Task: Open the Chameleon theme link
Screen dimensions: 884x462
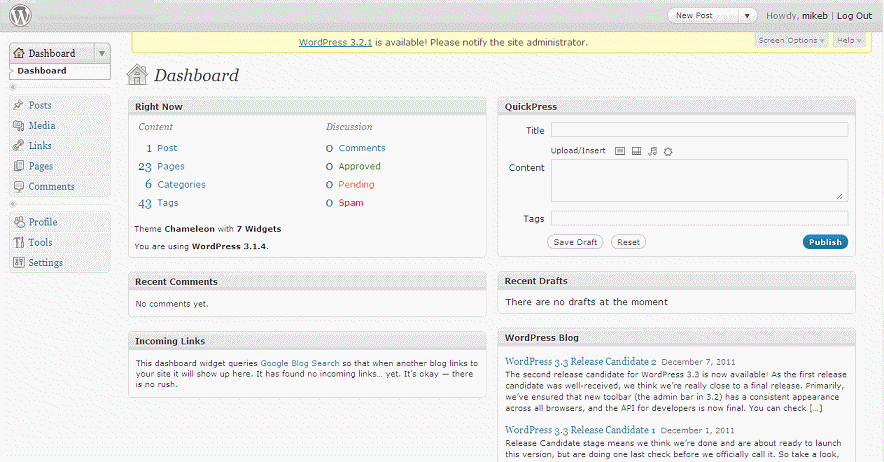Action: pos(189,228)
